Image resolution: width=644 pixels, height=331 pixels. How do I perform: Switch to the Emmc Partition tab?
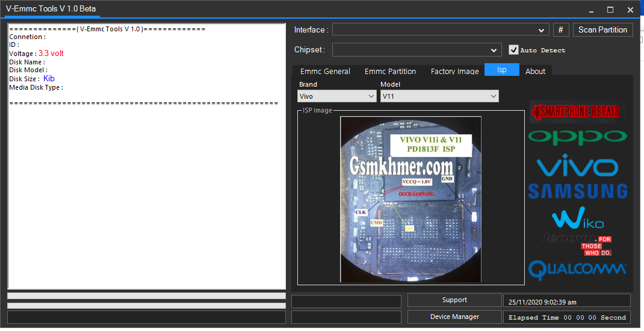click(390, 71)
